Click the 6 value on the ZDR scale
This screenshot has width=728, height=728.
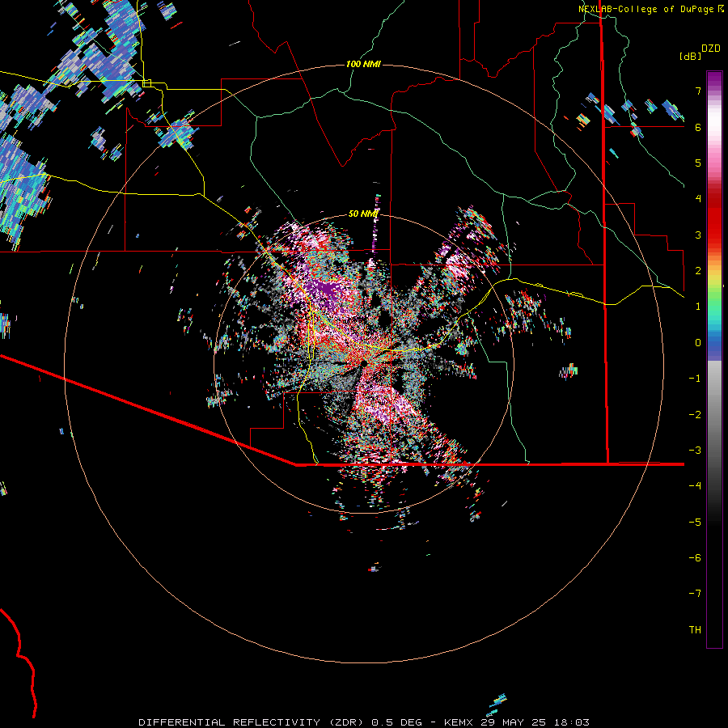[698, 127]
